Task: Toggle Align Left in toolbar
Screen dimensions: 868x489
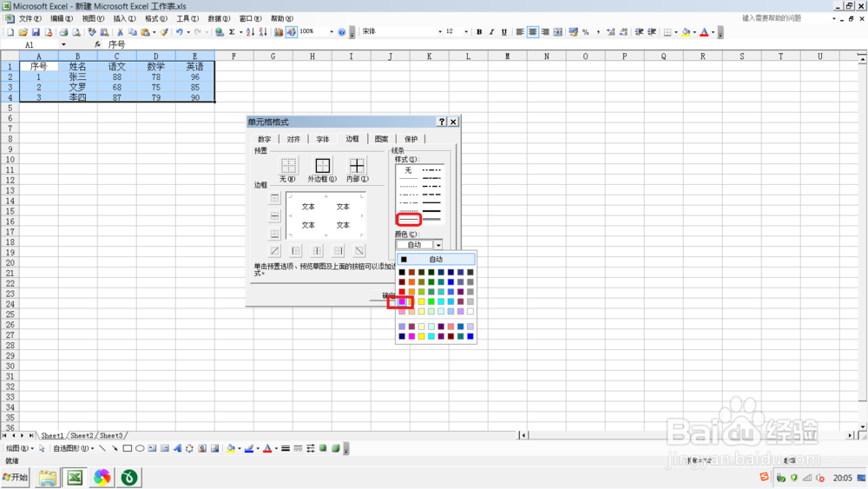Action: tap(520, 32)
